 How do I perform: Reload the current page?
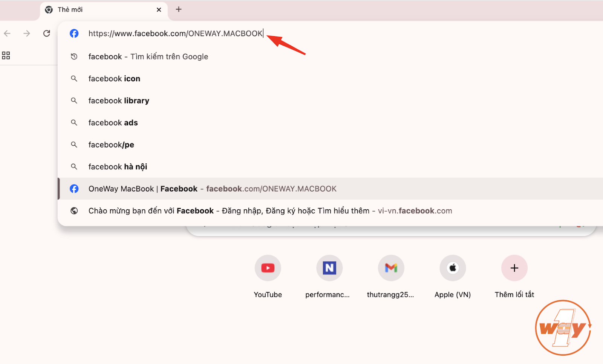47,34
